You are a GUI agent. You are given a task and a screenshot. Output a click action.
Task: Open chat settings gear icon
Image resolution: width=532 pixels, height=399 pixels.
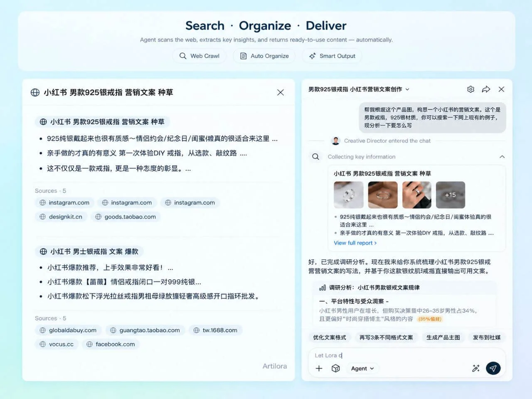tap(470, 89)
